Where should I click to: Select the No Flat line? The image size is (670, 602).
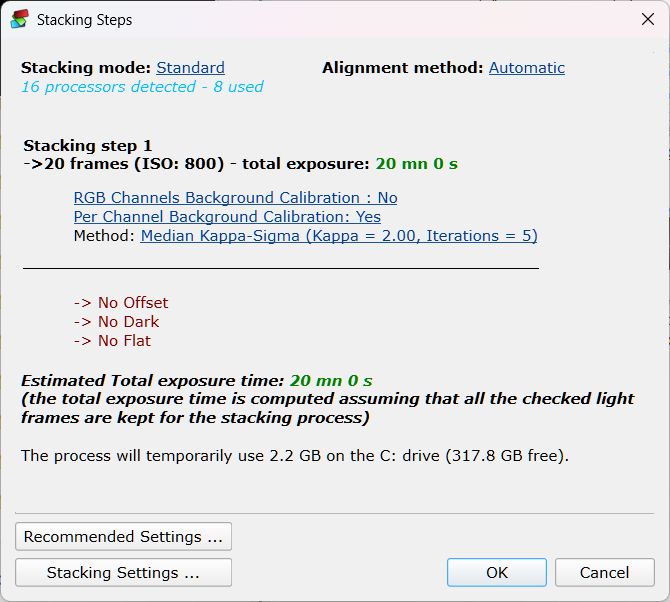click(x=112, y=341)
